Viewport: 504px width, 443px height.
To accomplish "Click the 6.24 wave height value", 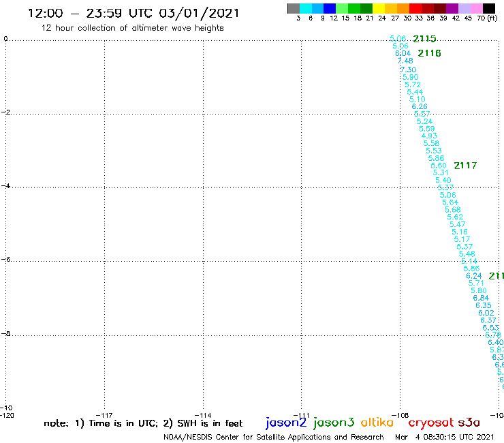I will [474, 276].
